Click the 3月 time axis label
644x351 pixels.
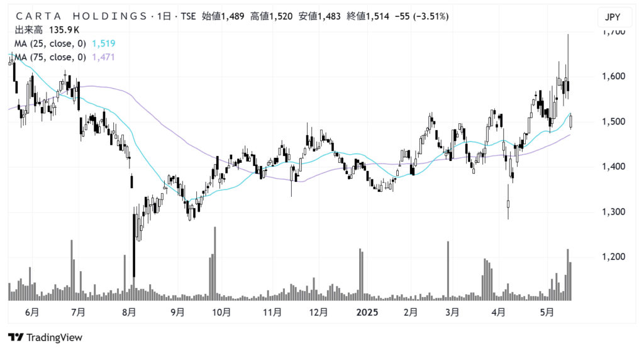[452, 313]
